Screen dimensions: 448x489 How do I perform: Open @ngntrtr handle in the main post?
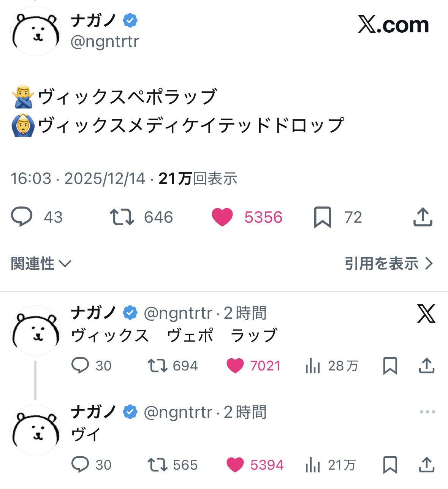(x=104, y=41)
